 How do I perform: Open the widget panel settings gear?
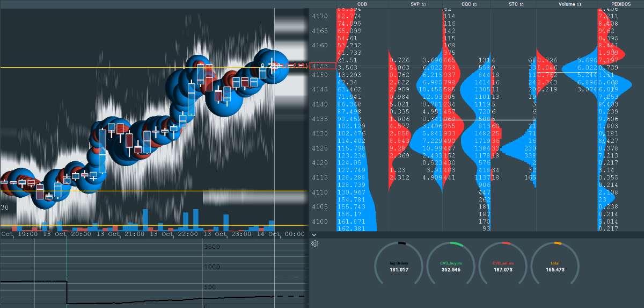tap(315, 243)
